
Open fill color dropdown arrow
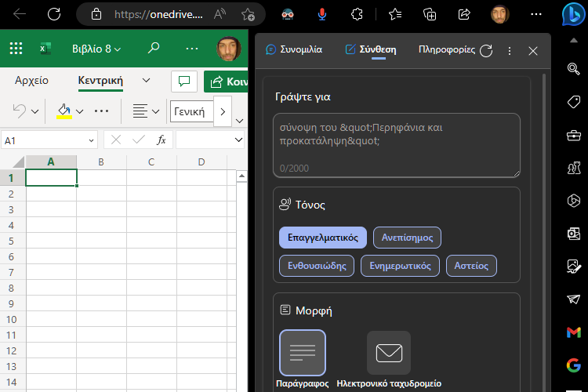tap(79, 111)
